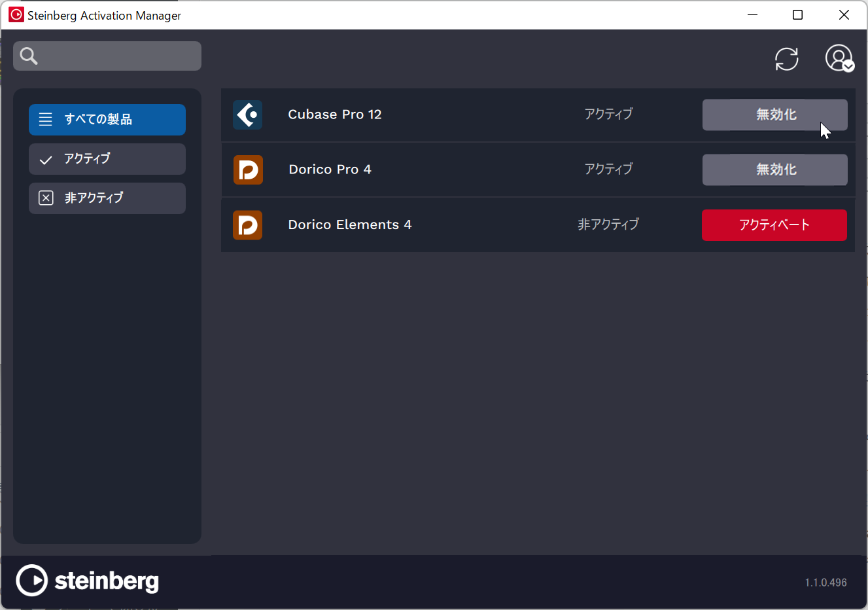
Task: Select the Dorico Pro 4 product name
Action: coord(330,170)
